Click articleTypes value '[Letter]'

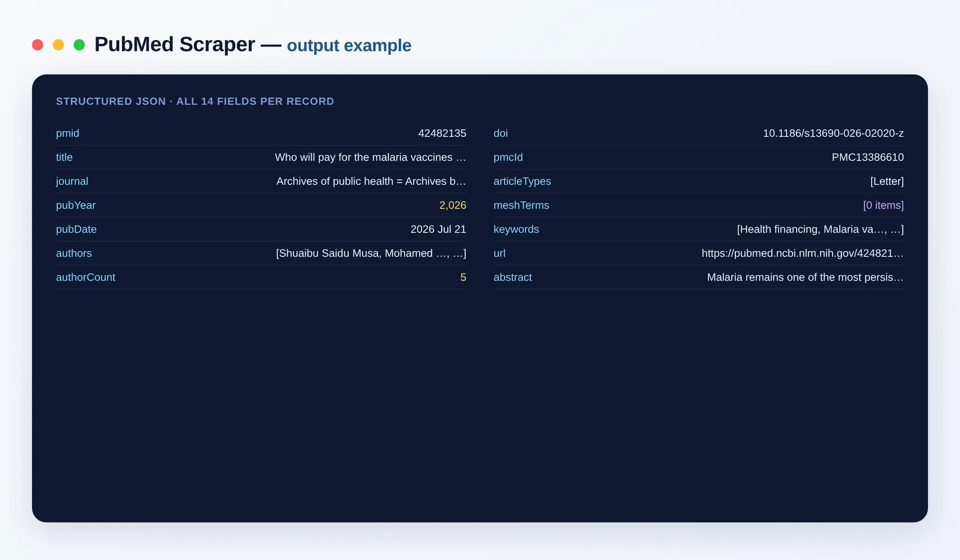(887, 181)
